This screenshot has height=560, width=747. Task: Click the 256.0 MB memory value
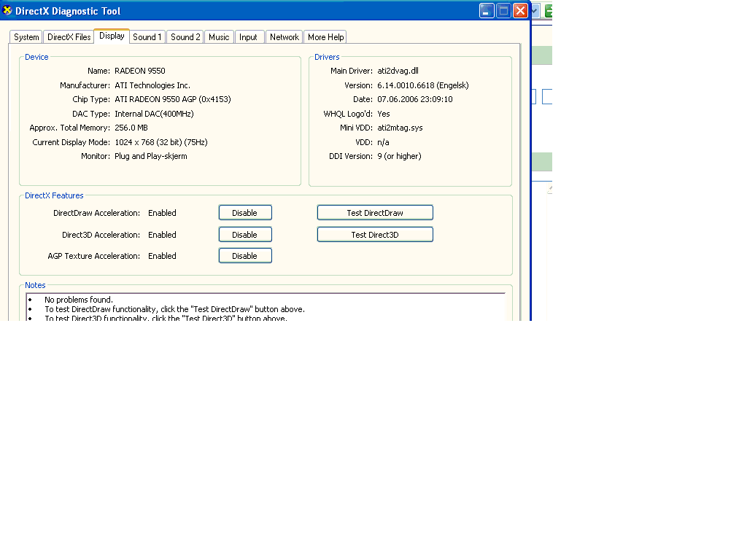131,128
